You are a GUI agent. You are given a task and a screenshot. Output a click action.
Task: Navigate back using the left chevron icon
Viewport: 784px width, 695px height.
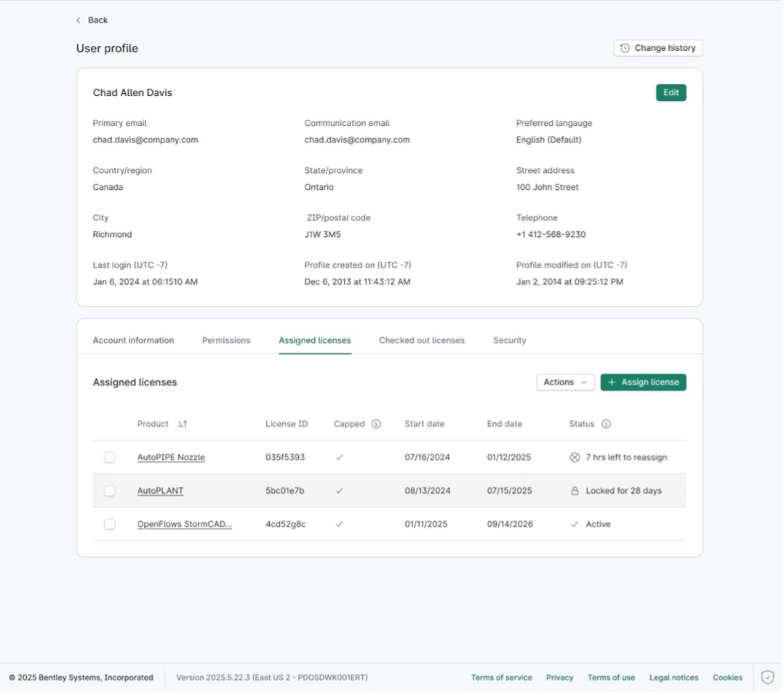pyautogui.click(x=78, y=20)
